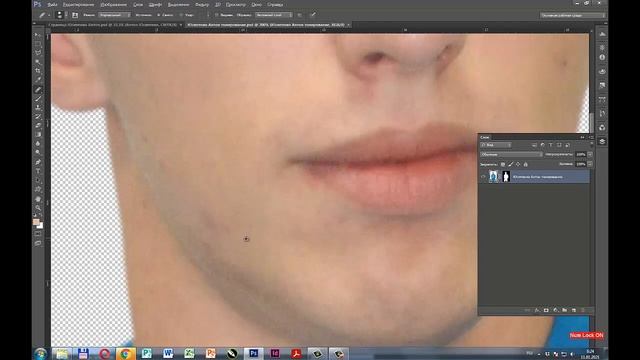Select the Crop tool
This screenshot has height=360, width=640.
click(x=38, y=71)
